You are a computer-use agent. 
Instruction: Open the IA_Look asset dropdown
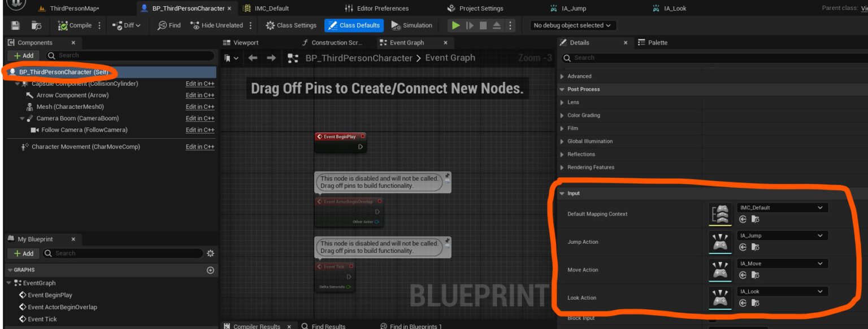click(x=783, y=292)
